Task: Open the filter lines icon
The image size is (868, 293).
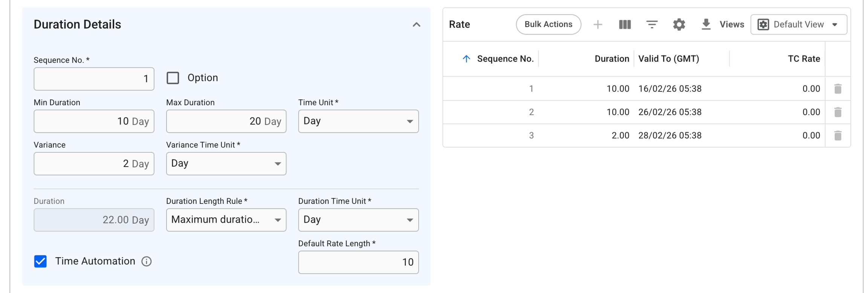Action: 652,25
